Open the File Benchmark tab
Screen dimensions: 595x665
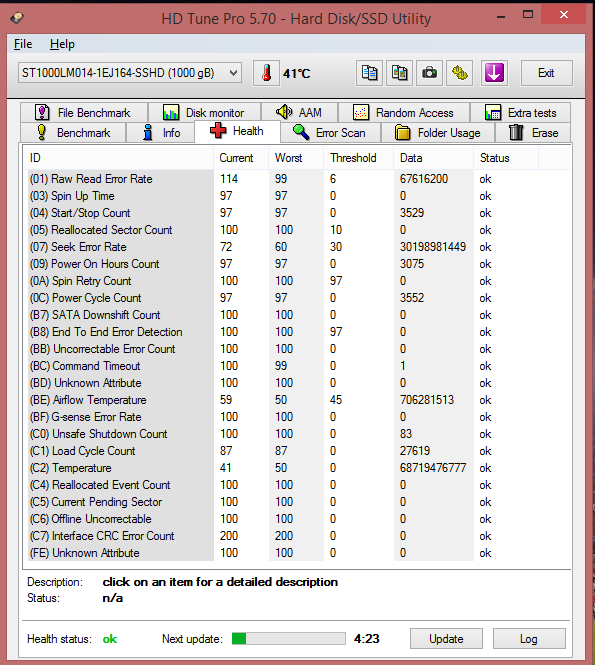pyautogui.click(x=84, y=113)
